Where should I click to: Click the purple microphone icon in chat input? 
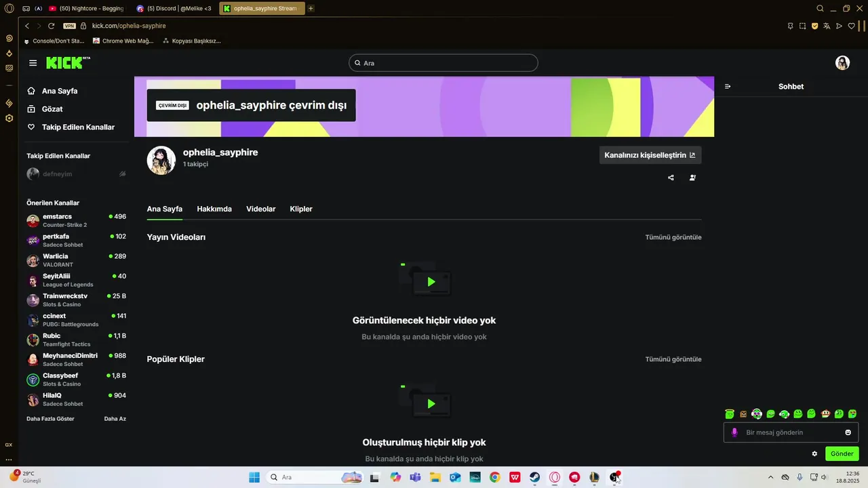[734, 432]
